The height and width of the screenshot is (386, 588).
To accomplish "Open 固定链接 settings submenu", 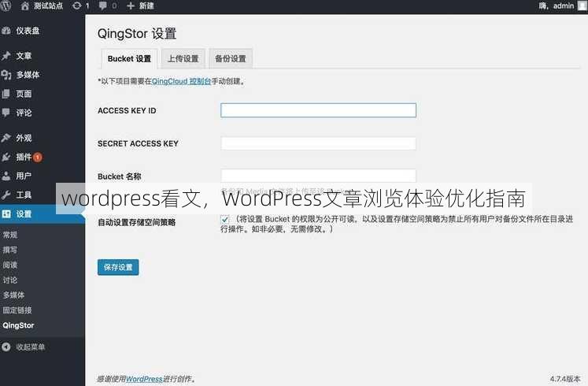I will point(17,310).
